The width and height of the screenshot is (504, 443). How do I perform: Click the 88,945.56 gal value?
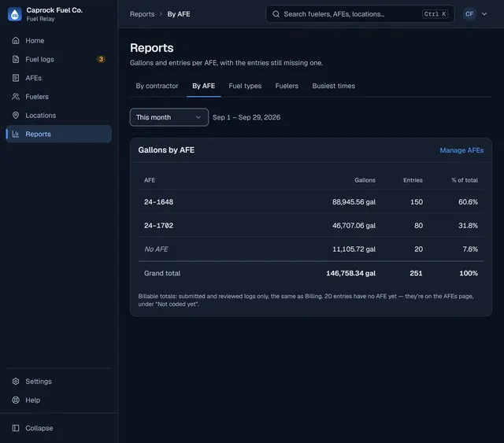tap(354, 201)
